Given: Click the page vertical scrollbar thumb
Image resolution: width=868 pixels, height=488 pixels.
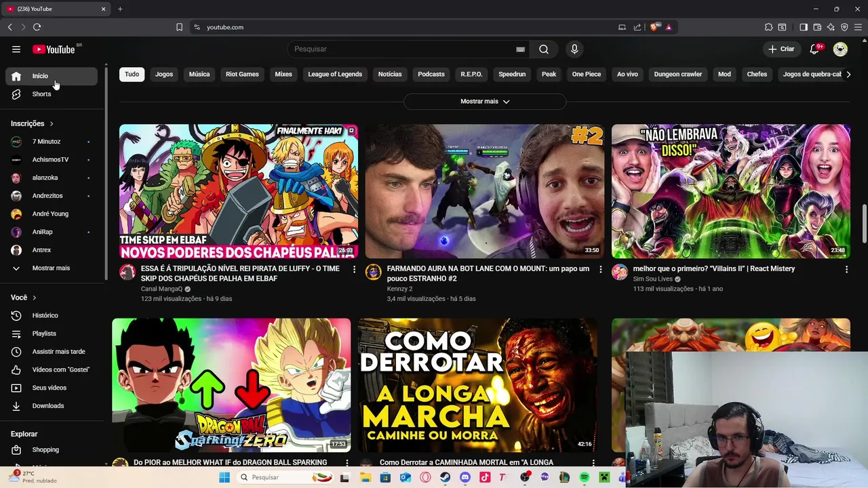Looking at the screenshot, I should pyautogui.click(x=865, y=224).
